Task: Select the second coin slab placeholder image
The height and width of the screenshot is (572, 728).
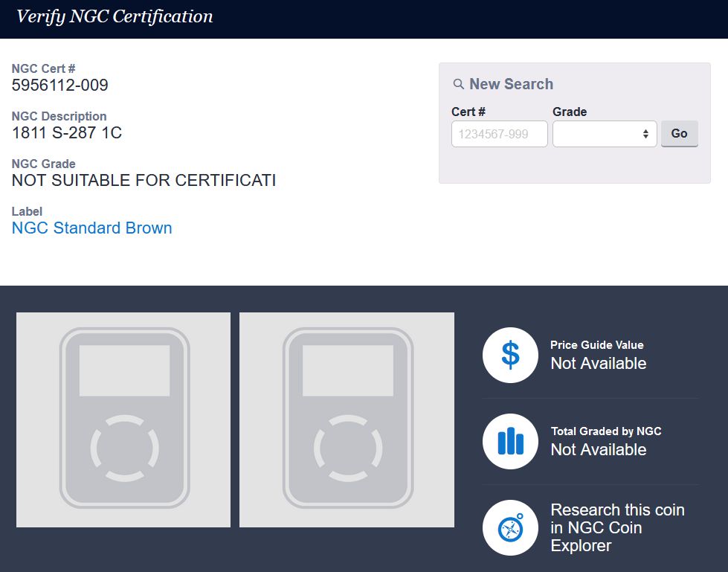Action: [x=347, y=420]
